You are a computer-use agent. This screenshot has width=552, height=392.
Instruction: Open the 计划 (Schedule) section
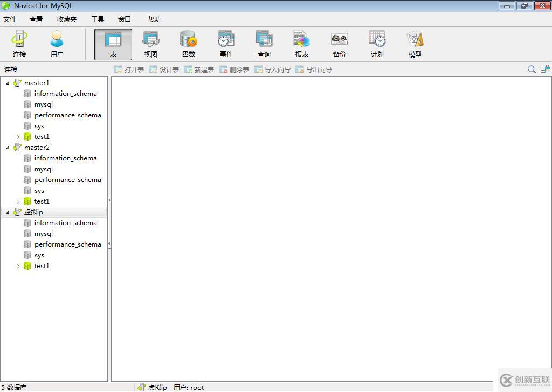377,44
